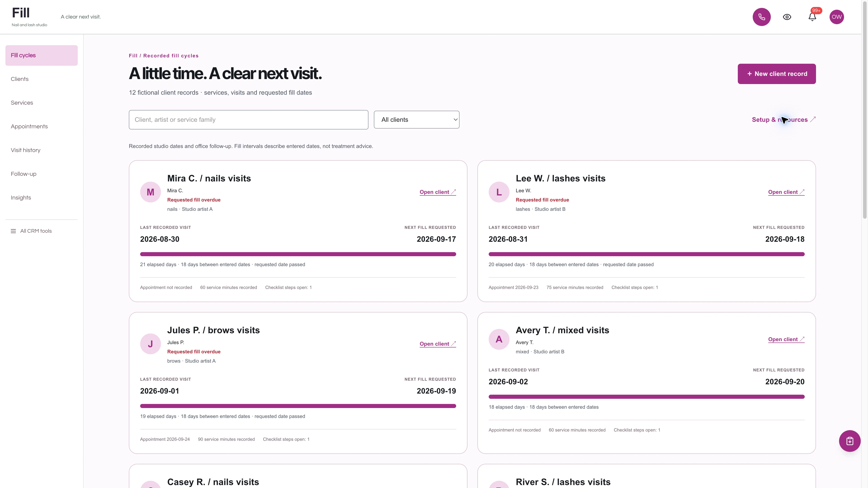Click Jules P.'s J avatar
The height and width of the screenshot is (488, 868).
point(150,344)
